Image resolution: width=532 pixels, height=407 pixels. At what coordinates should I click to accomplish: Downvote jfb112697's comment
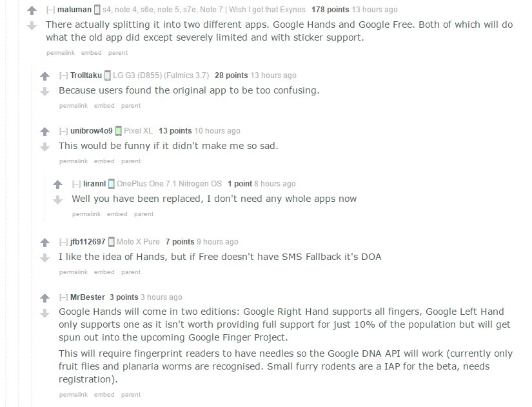coord(44,258)
